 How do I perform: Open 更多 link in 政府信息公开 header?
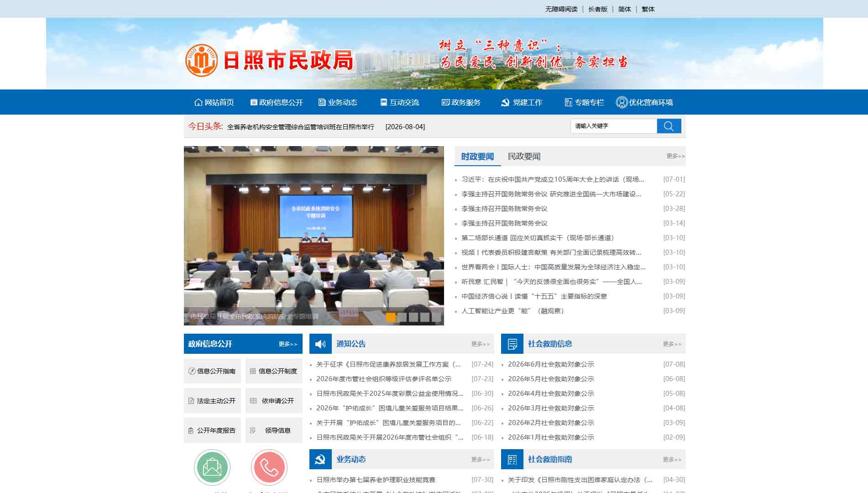(288, 344)
